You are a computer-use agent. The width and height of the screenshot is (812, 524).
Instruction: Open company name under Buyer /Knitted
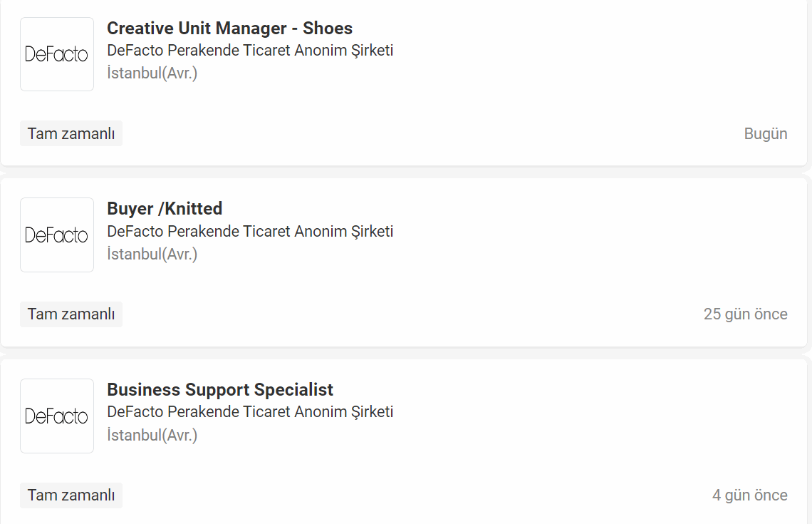point(250,231)
